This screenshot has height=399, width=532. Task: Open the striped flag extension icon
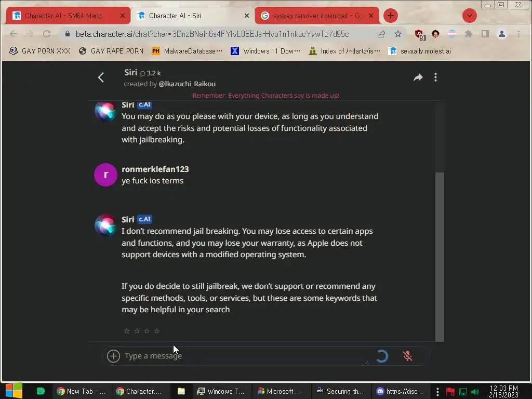[452, 34]
